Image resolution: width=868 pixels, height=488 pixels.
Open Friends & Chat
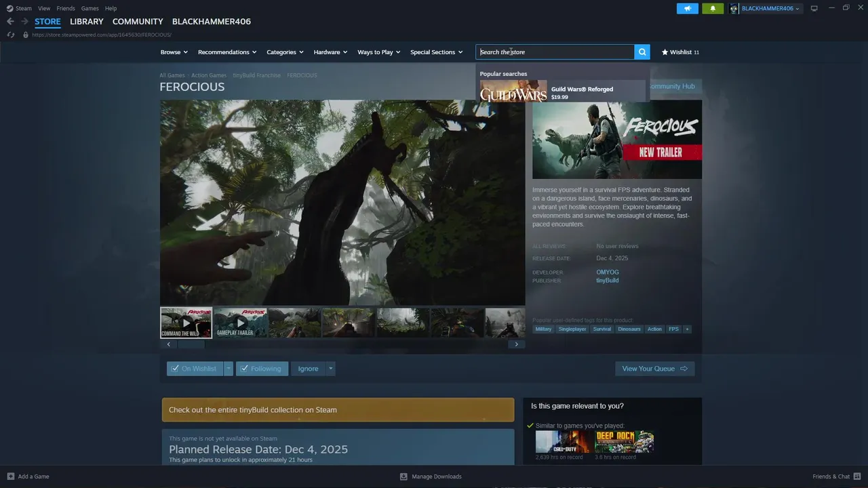837,476
